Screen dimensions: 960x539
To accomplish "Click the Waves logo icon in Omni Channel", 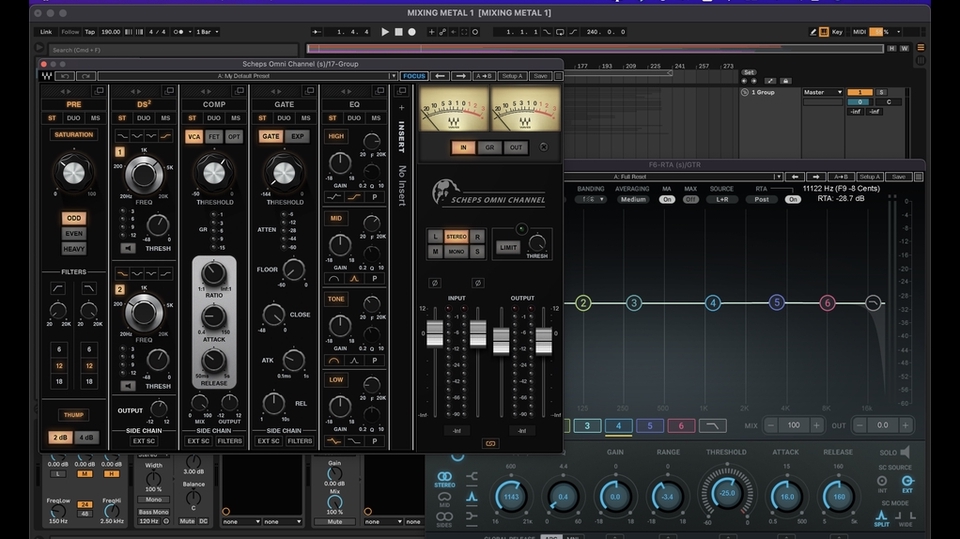I will [x=47, y=76].
